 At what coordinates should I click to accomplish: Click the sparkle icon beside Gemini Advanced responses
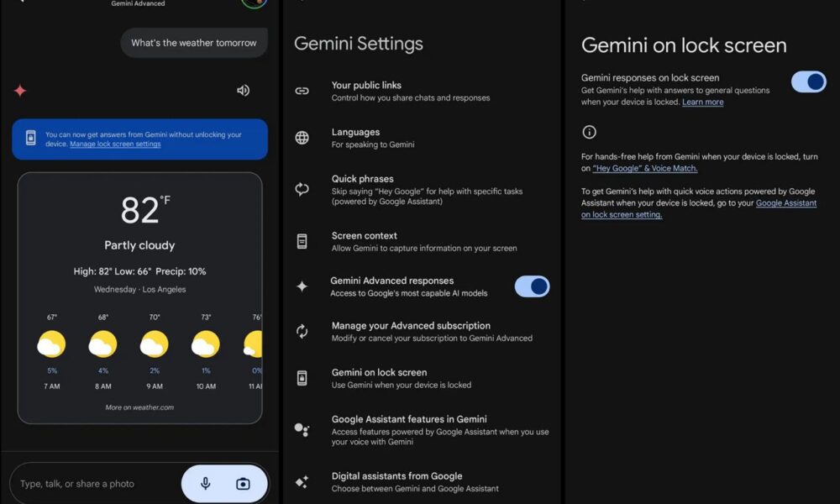[x=302, y=286]
